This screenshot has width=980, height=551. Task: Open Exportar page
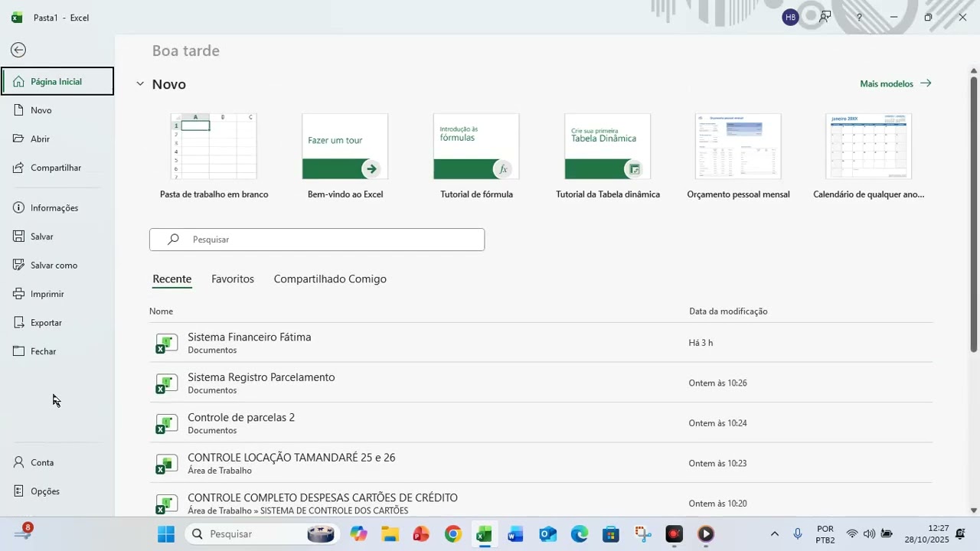click(x=57, y=322)
